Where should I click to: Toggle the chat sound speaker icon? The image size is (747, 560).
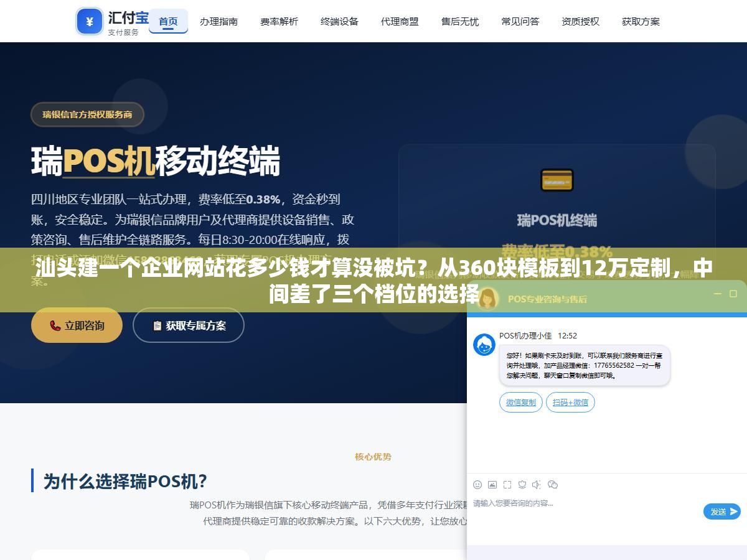click(537, 485)
